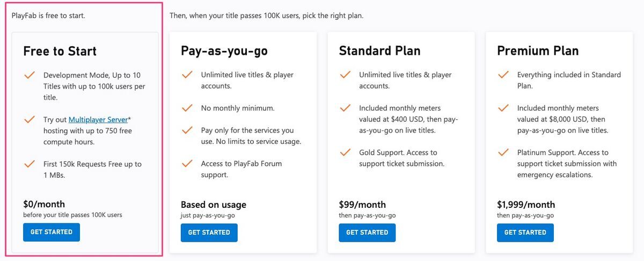Click checkmark beside Gold Support item
The height and width of the screenshot is (261, 644).
(x=345, y=153)
